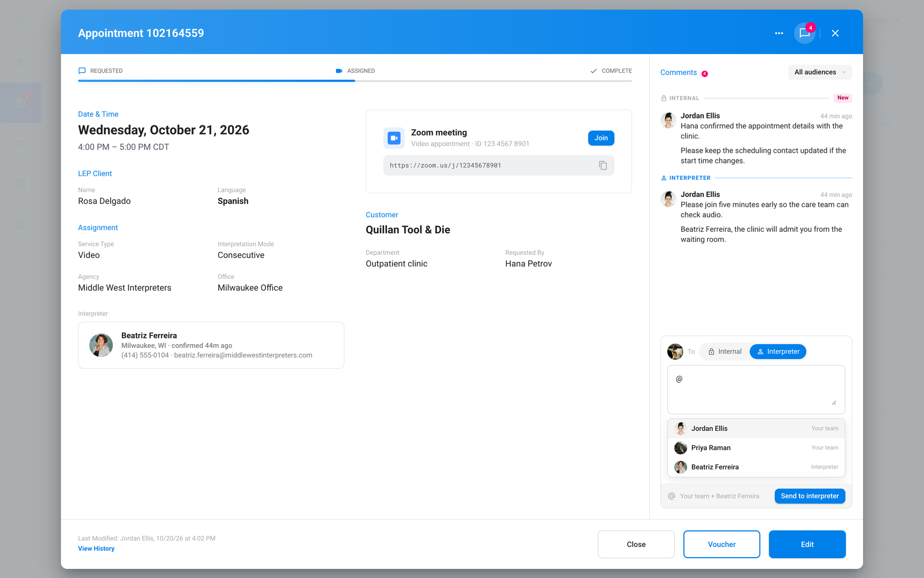Click the footer Close button

pyautogui.click(x=636, y=544)
